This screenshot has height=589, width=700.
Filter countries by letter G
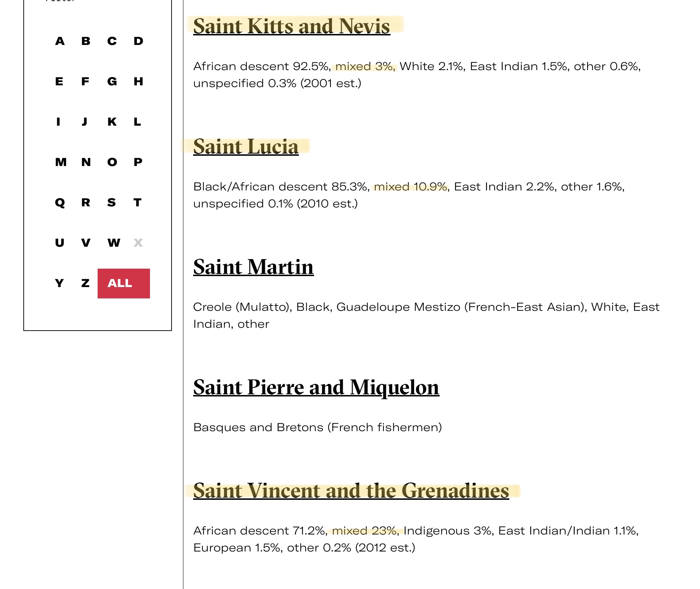(112, 81)
